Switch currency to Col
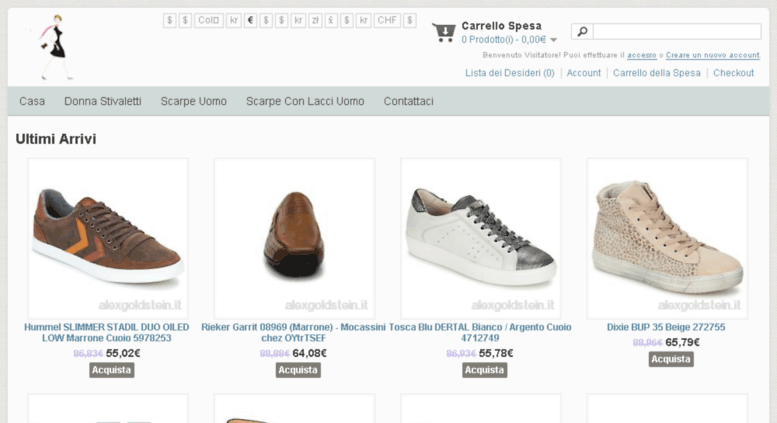The height and width of the screenshot is (423, 777). (x=209, y=20)
